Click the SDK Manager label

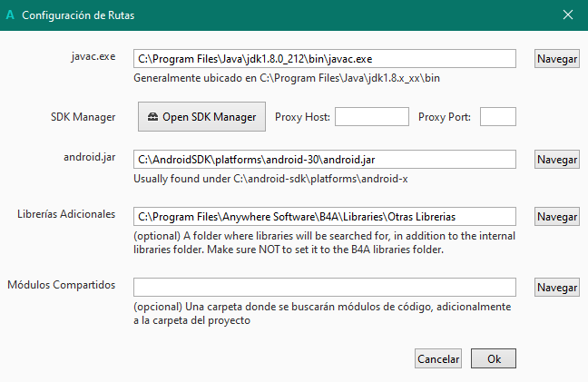(x=83, y=117)
